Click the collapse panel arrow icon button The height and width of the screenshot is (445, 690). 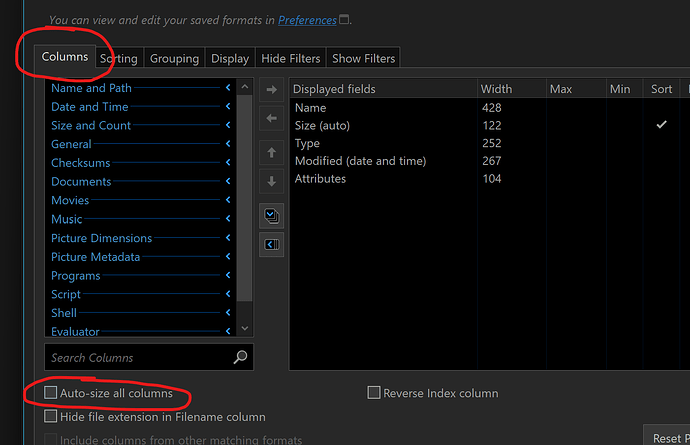point(272,244)
